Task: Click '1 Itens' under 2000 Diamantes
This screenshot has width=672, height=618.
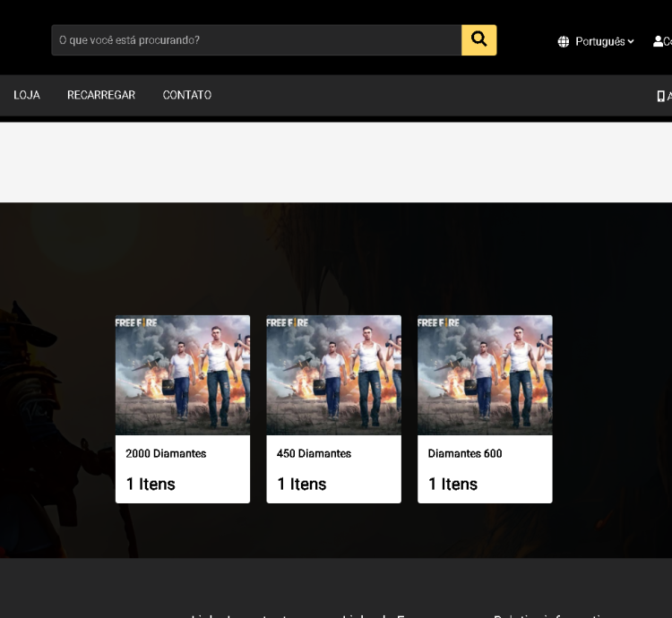Action: (151, 484)
